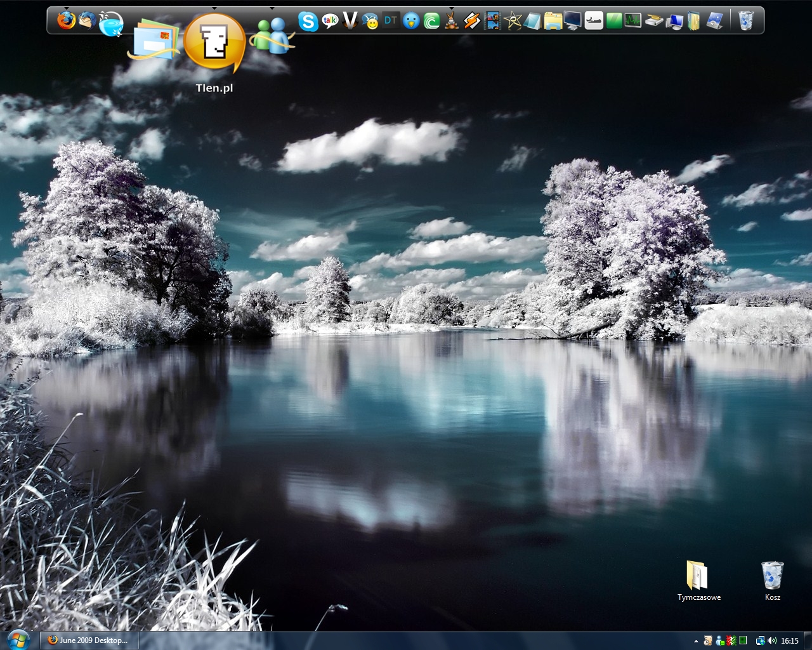
Task: Launch Skype from the dock
Action: 308,22
